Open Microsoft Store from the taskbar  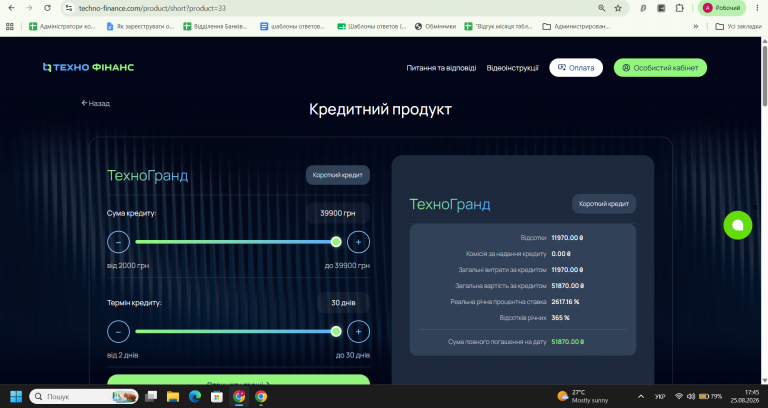(217, 396)
